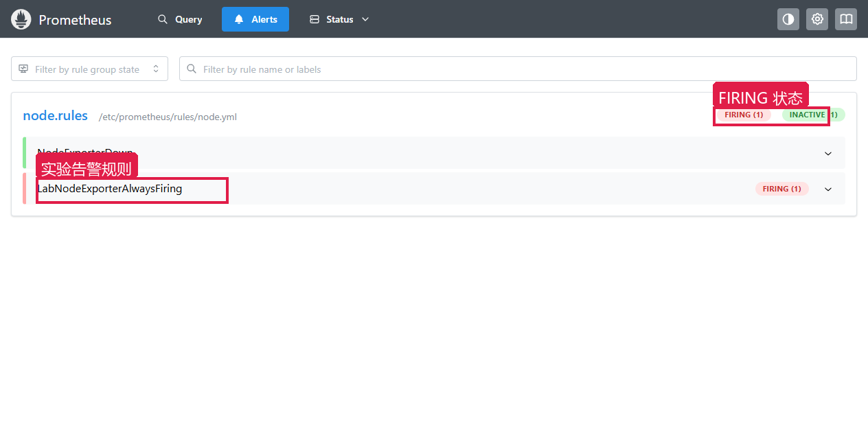Screen dimensions: 868x429
Task: Expand the NodeExporterDown rule chevron
Action: click(828, 154)
